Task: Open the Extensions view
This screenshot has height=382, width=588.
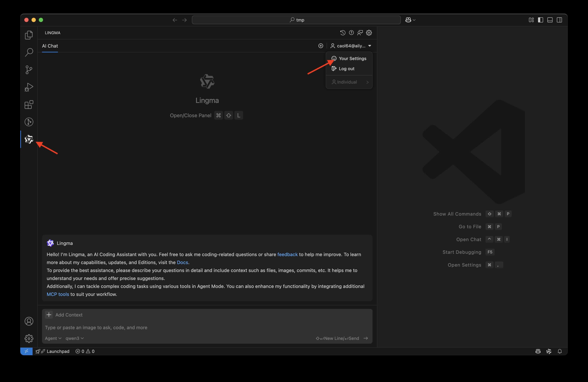Action: pyautogui.click(x=29, y=104)
